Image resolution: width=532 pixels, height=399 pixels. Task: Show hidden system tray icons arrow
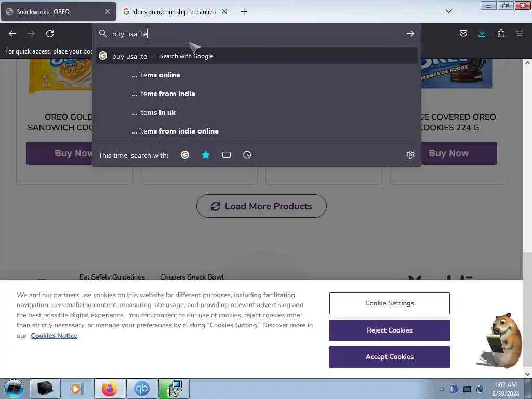point(442,389)
